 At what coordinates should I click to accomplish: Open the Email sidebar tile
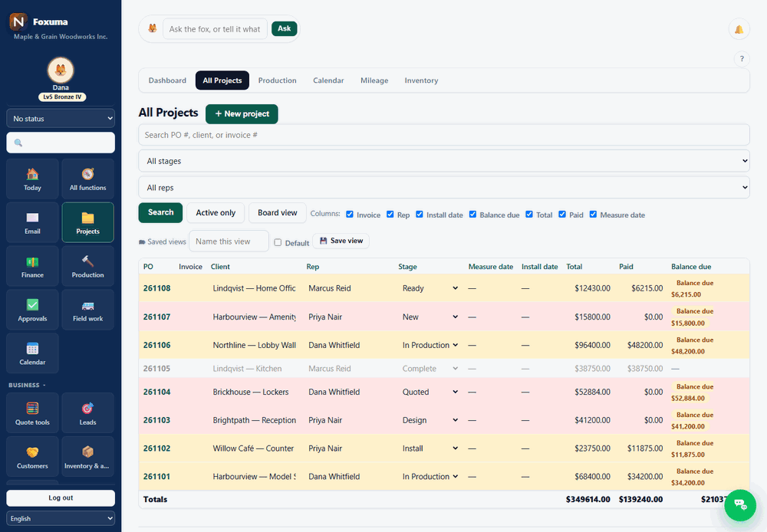click(32, 222)
